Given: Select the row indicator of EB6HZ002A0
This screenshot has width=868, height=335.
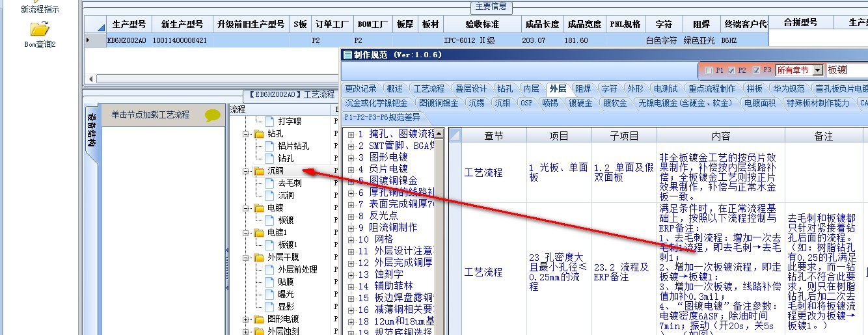Looking at the screenshot, I should click(x=95, y=40).
